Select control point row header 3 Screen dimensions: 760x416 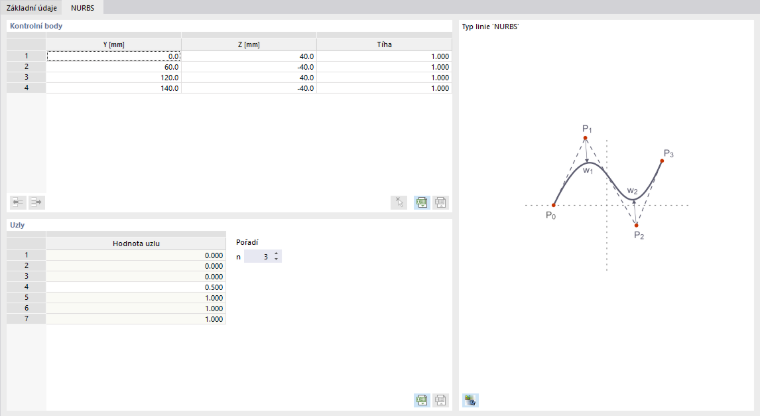tap(26, 78)
